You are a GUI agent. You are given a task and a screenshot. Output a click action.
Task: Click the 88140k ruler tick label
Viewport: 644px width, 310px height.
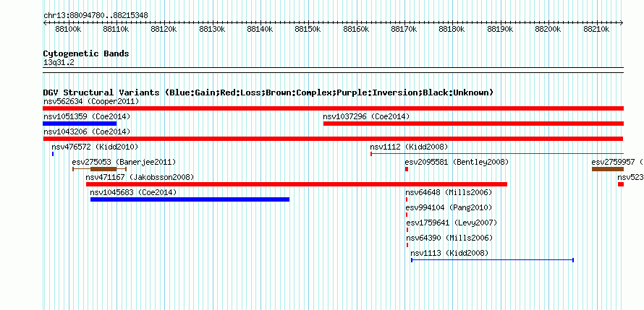(x=260, y=29)
